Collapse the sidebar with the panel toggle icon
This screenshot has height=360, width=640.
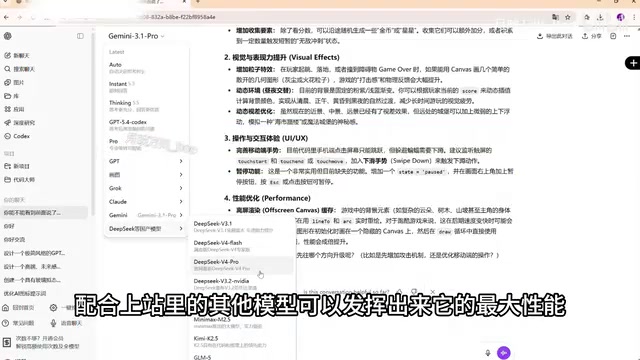click(x=80, y=36)
